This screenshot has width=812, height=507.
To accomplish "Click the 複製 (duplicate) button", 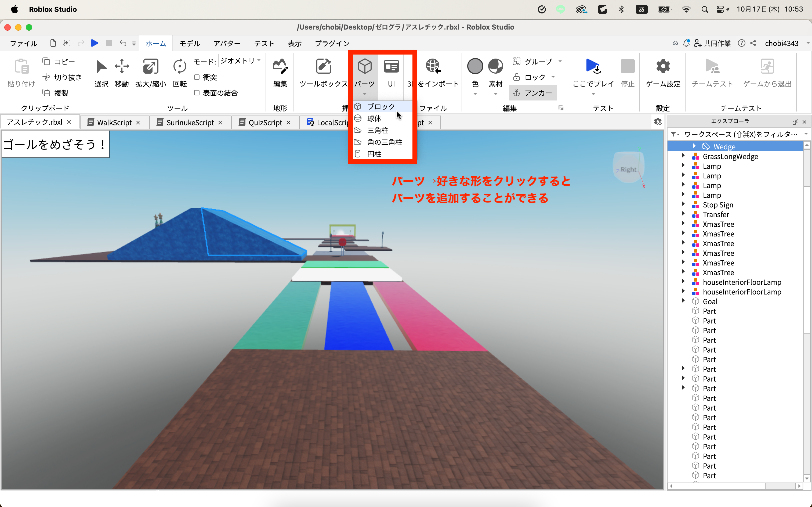I will 61,93.
